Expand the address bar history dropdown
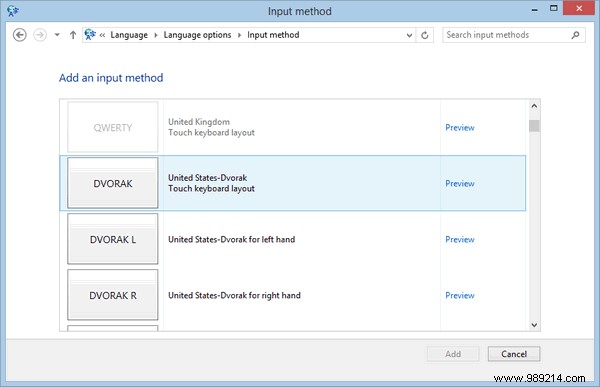 409,35
